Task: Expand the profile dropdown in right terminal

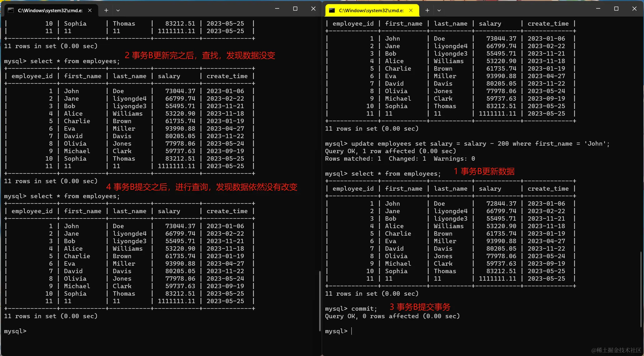Action: [x=439, y=10]
